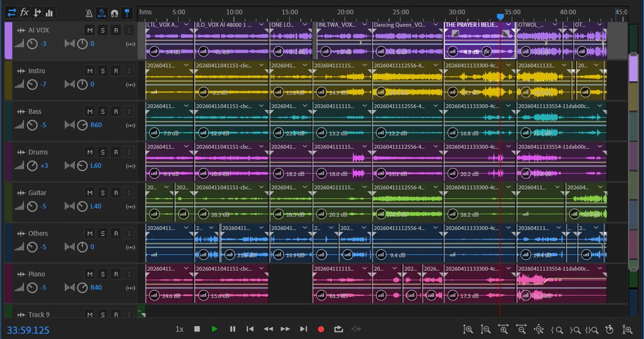Toggle global clip stretching icon
Image resolution: width=644 pixels, height=339 pixels.
(x=101, y=12)
